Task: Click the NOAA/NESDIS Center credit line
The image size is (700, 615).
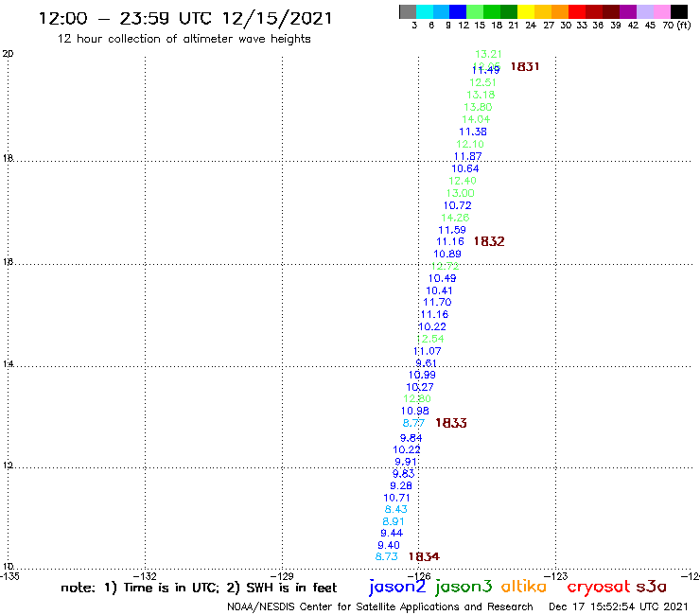Action: coord(380,606)
